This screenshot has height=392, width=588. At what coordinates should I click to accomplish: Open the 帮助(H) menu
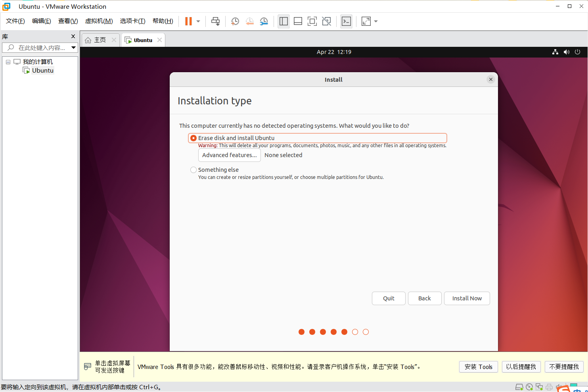tap(163, 21)
